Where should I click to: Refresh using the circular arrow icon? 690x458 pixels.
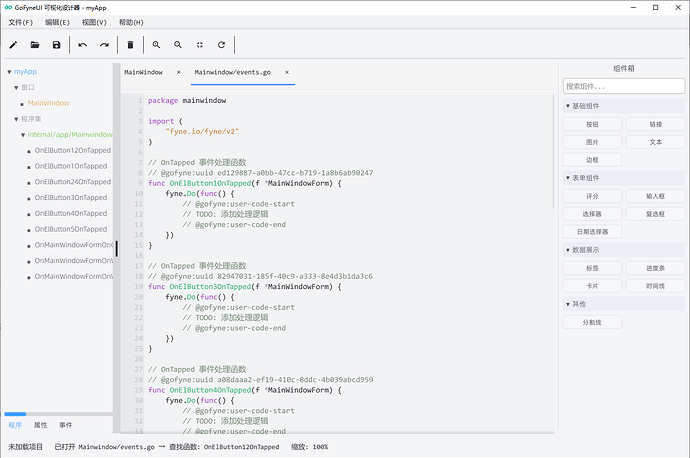point(221,45)
